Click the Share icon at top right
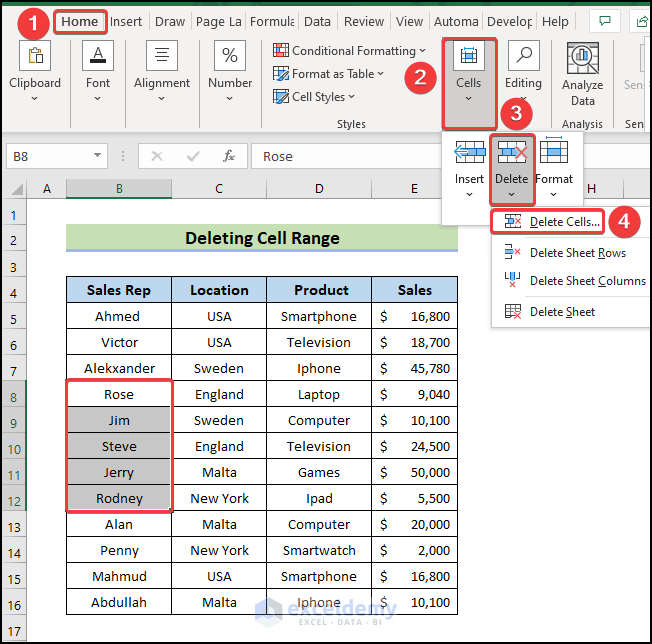 642,21
